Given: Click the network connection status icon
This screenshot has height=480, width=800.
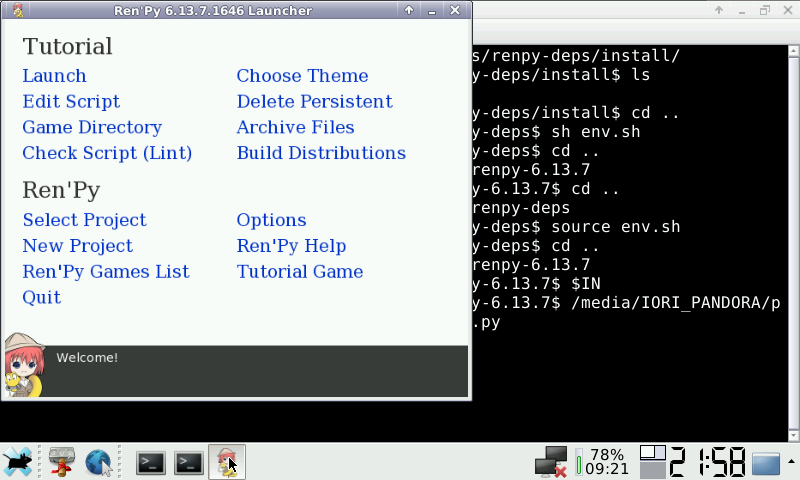Looking at the screenshot, I should [x=550, y=462].
